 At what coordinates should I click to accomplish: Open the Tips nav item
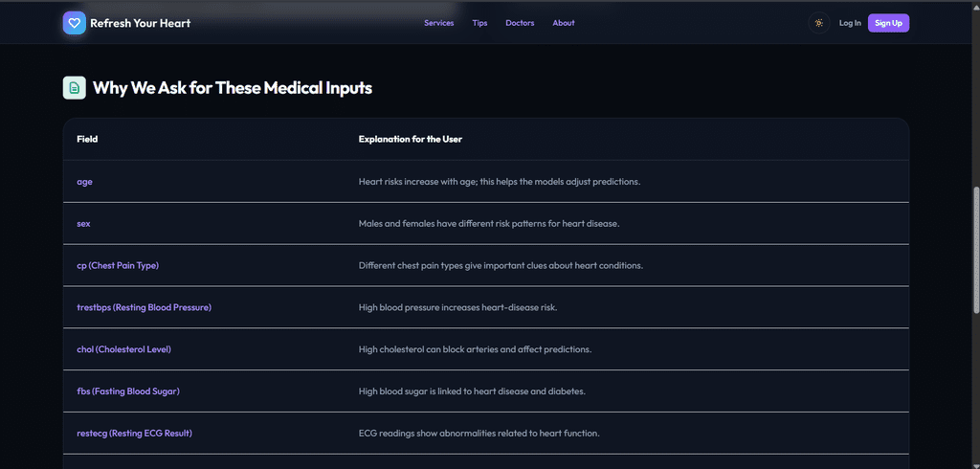pyautogui.click(x=480, y=23)
